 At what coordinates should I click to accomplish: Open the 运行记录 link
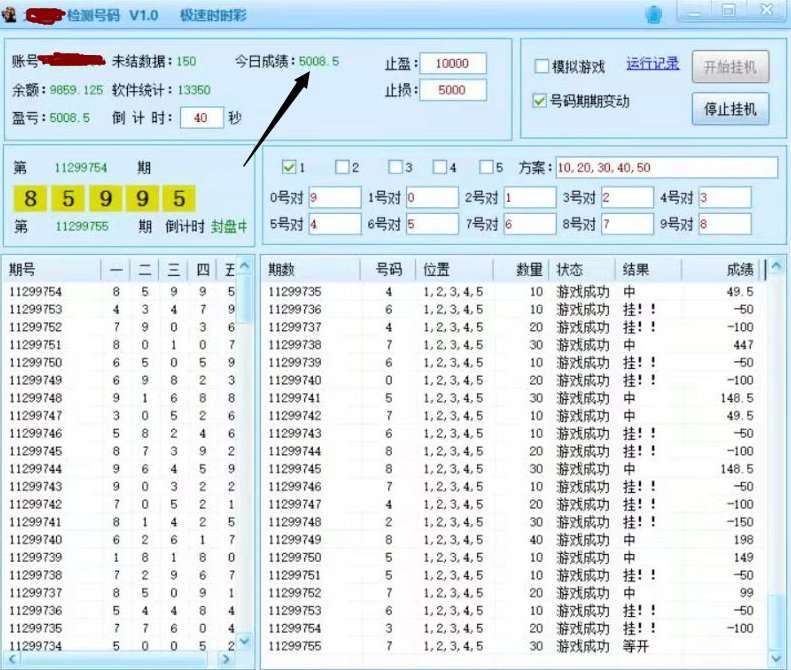[652, 64]
